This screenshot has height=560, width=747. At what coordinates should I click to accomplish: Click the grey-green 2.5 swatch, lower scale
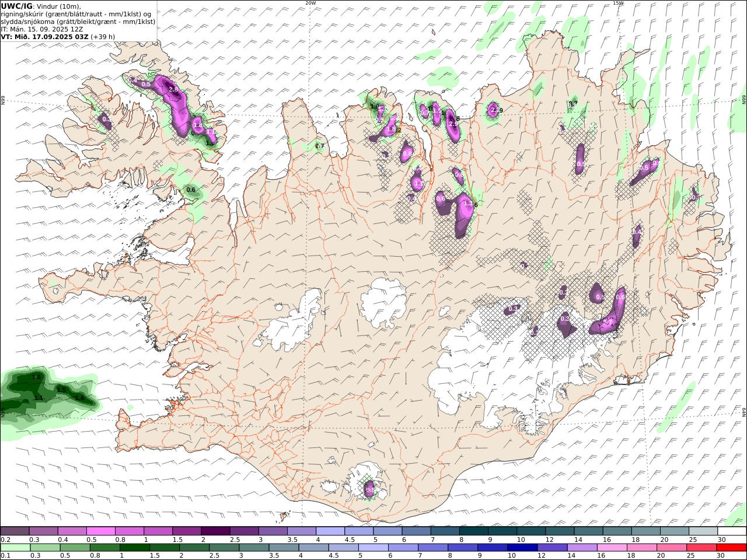(224, 548)
